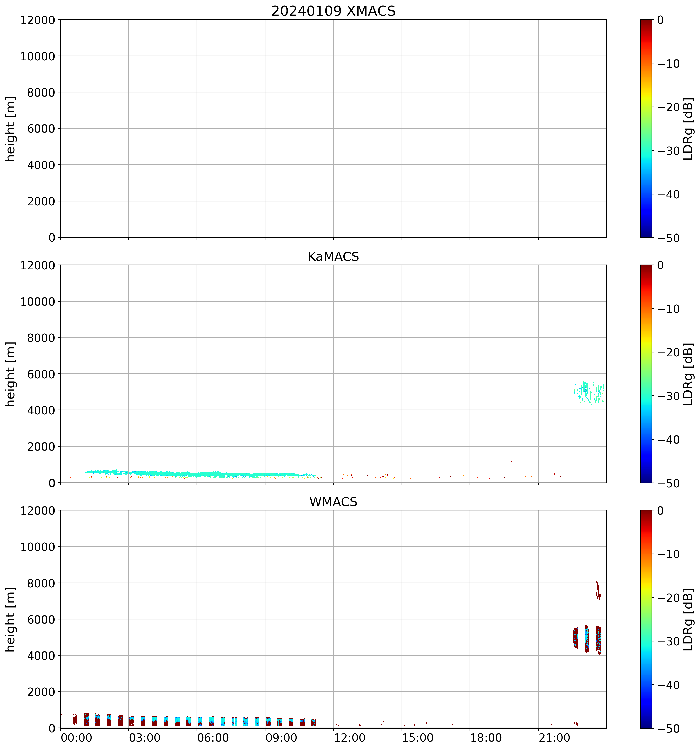
Task: Click the 21:00 time axis label
Action: [x=554, y=738]
